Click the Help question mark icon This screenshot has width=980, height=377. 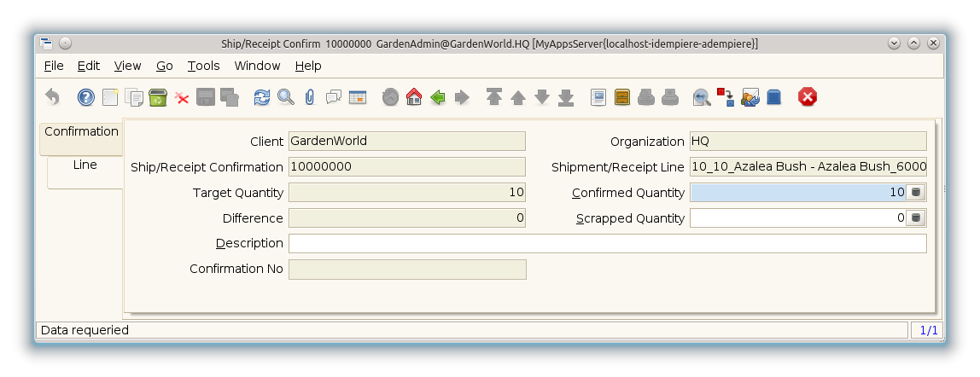(x=86, y=98)
